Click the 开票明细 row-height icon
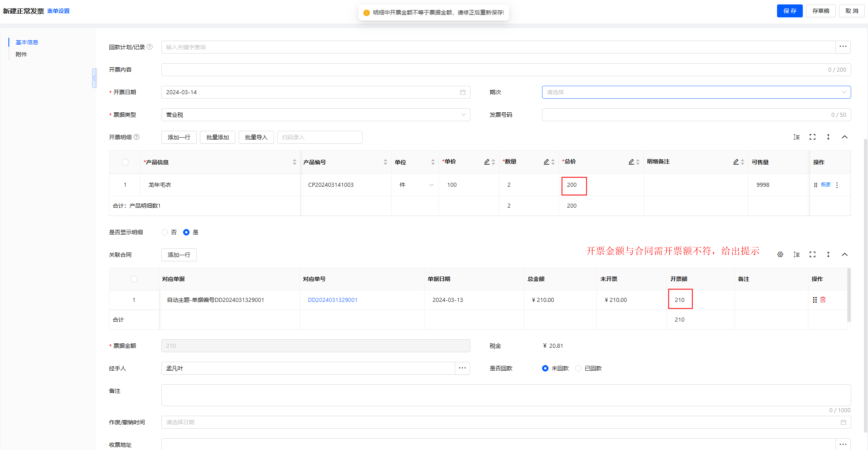The width and height of the screenshot is (868, 450). (796, 137)
